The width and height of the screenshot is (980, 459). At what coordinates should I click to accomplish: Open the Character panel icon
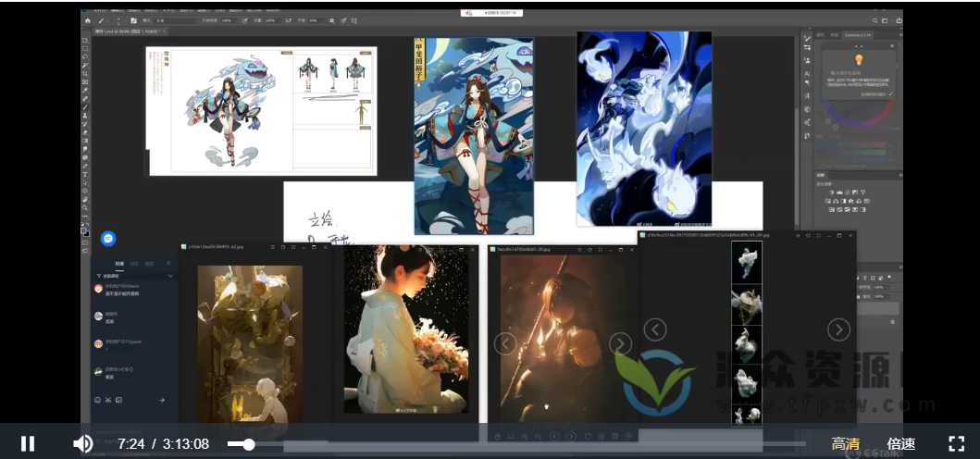(808, 74)
